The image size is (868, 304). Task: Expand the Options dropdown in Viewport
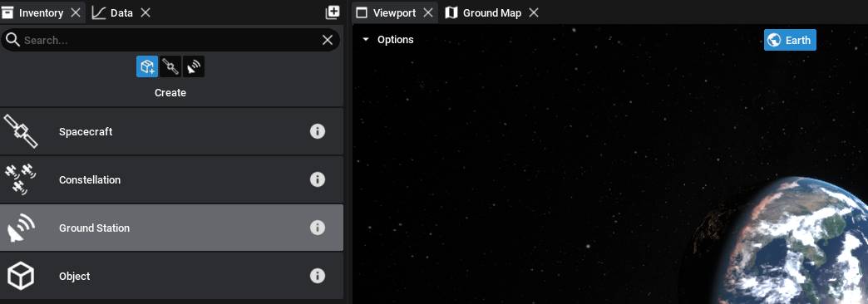[x=387, y=40]
